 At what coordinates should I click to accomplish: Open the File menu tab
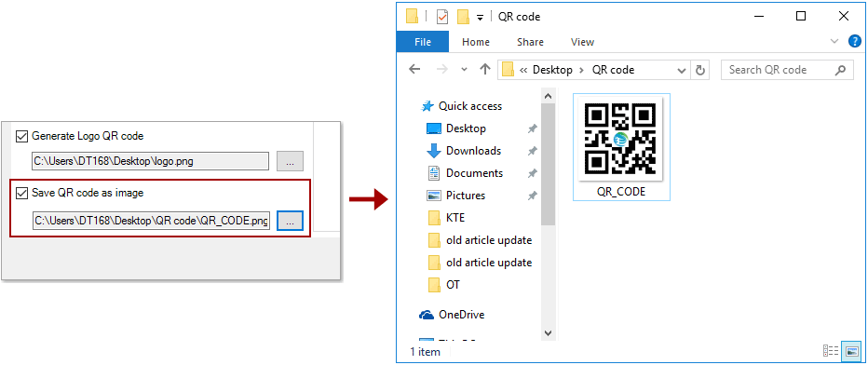423,42
